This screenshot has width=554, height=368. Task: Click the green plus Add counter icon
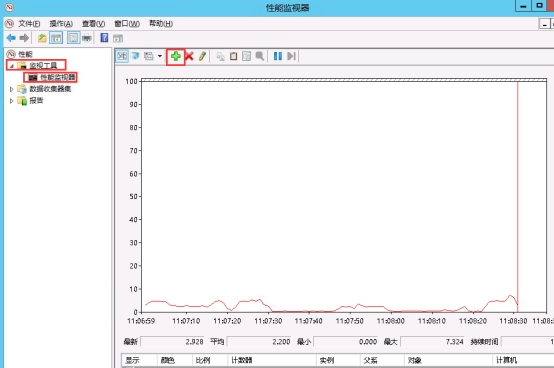176,56
